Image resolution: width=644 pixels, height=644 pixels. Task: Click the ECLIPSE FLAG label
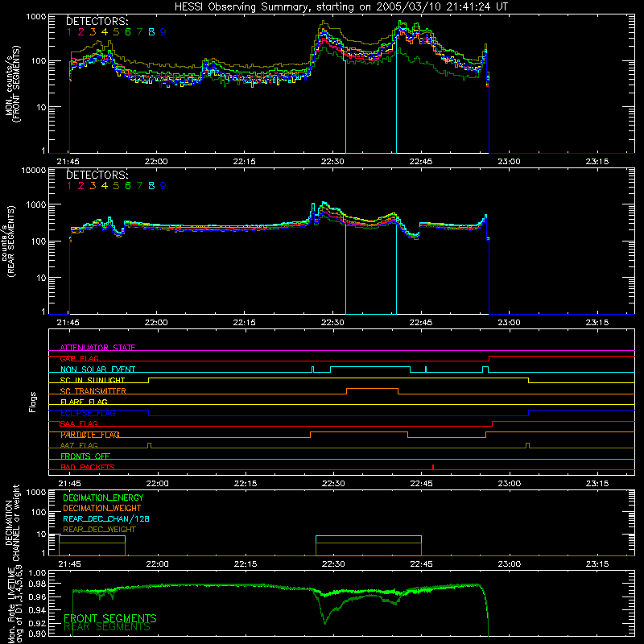point(88,413)
